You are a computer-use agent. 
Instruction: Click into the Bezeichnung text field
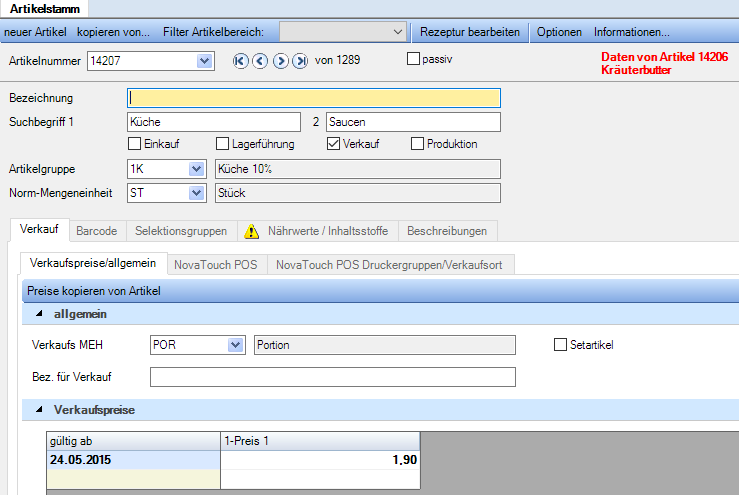315,98
